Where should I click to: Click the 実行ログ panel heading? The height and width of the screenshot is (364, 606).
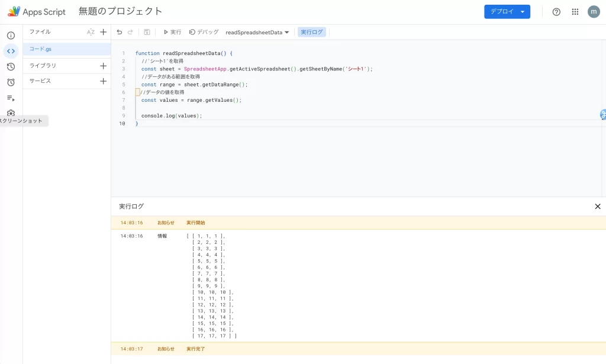[131, 207]
